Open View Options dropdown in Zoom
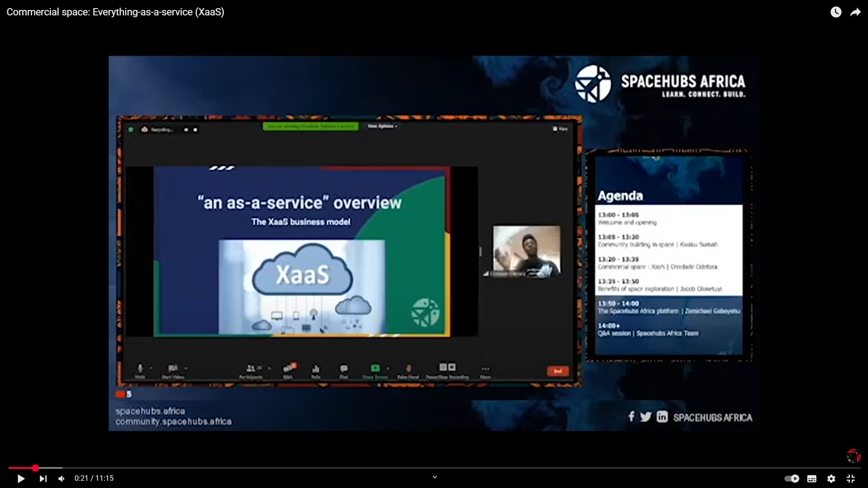Image resolution: width=868 pixels, height=488 pixels. (383, 126)
